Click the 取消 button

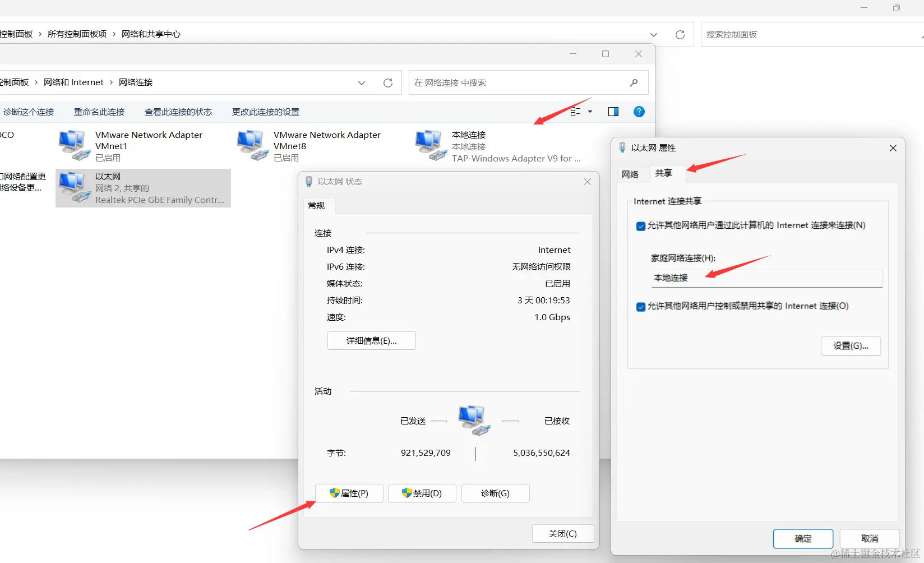point(870,539)
